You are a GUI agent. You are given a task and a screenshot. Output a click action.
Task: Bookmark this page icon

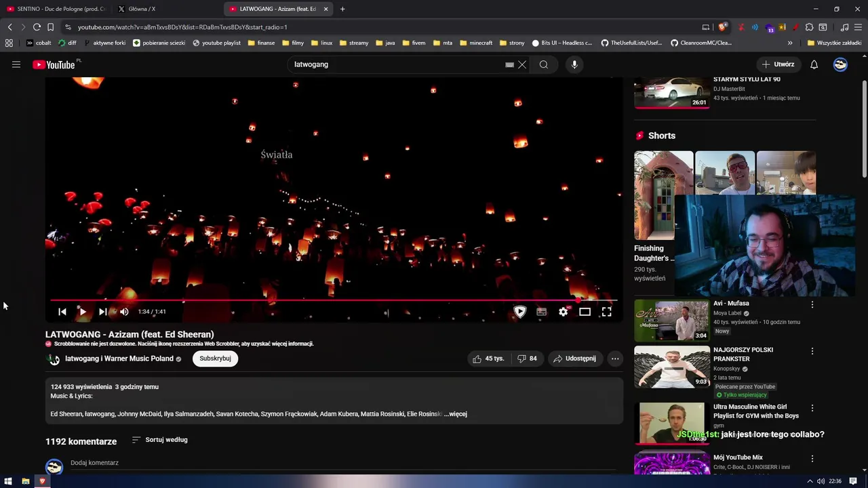(50, 27)
